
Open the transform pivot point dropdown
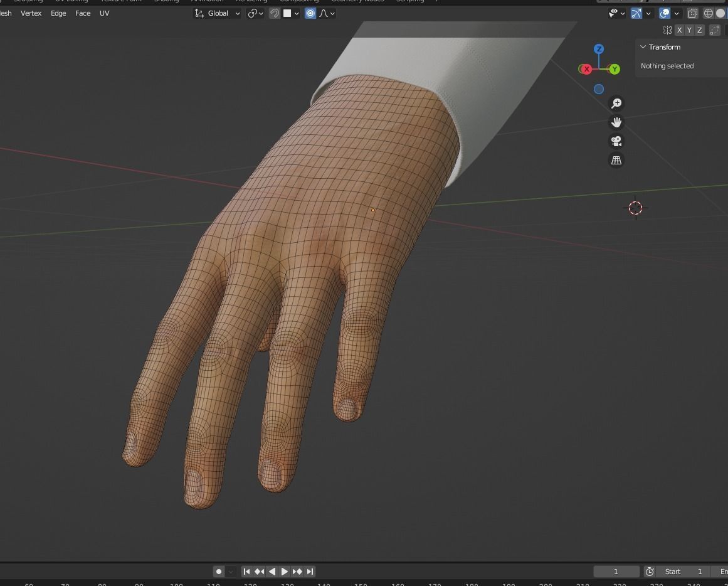tap(255, 13)
